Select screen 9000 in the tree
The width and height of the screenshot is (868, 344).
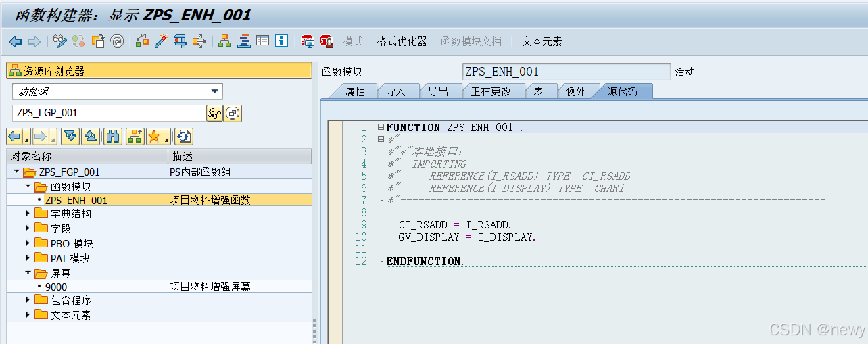click(56, 287)
